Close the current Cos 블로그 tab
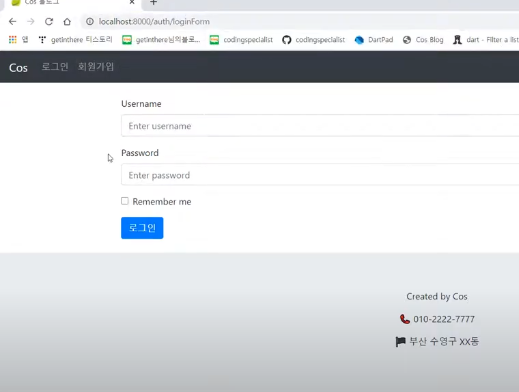The height and width of the screenshot is (392, 519). point(132,2)
